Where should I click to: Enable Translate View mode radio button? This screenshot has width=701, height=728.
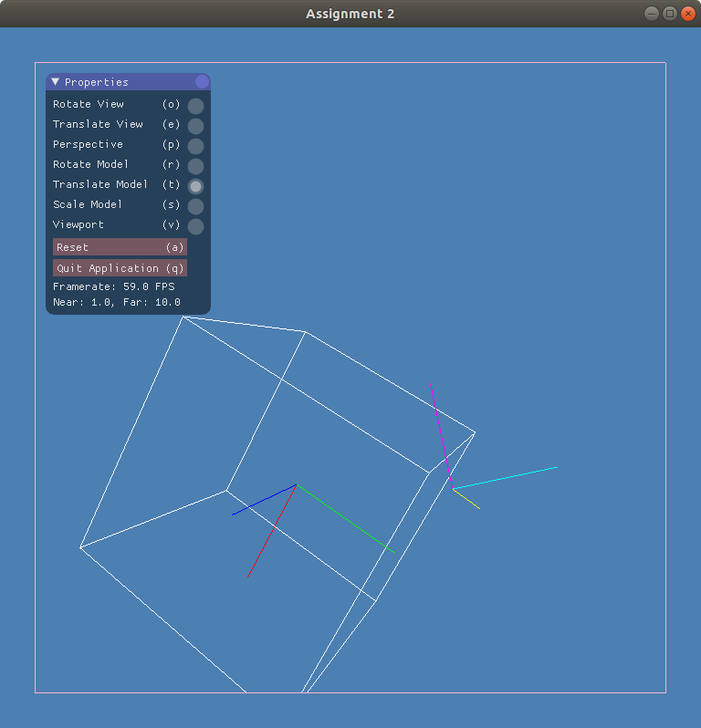195,126
